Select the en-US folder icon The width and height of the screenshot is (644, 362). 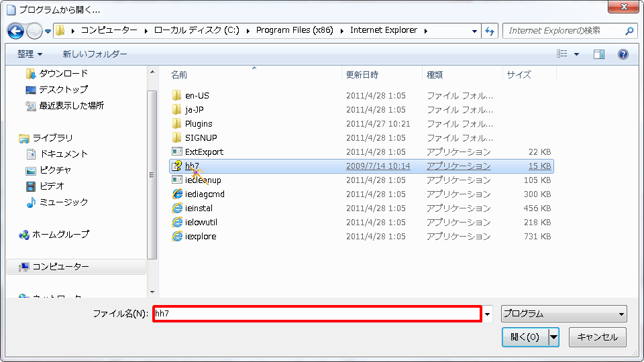[x=176, y=96]
